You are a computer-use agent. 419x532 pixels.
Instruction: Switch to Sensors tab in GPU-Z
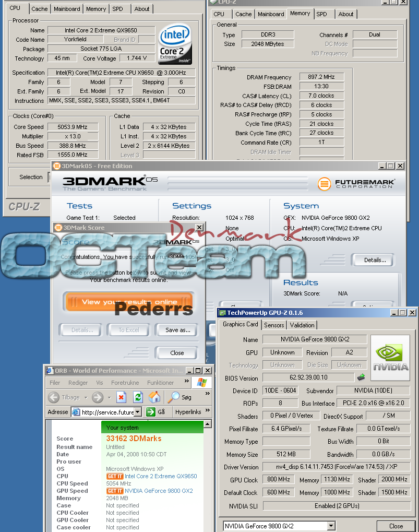(x=274, y=325)
